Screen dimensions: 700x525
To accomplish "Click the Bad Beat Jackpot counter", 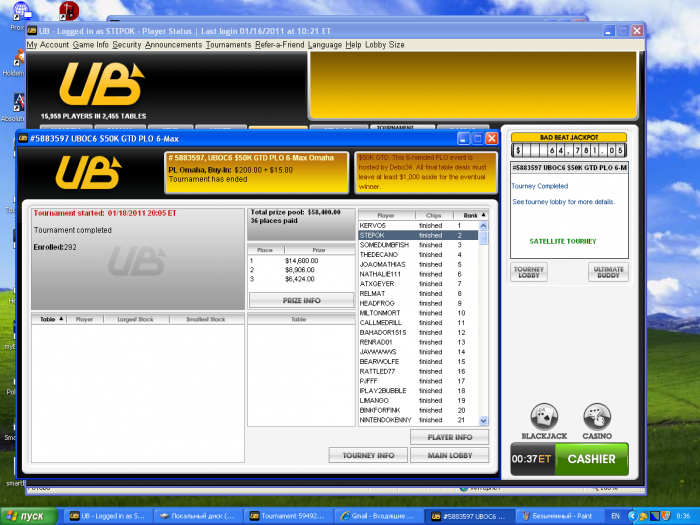I will pyautogui.click(x=569, y=150).
